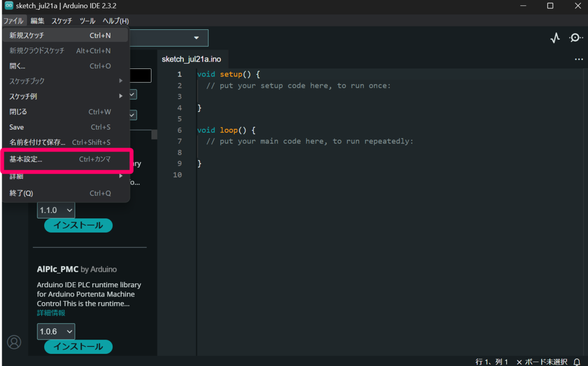Image resolution: width=588 pixels, height=366 pixels.
Task: Expand the 詳細 submenu
Action: (x=65, y=176)
